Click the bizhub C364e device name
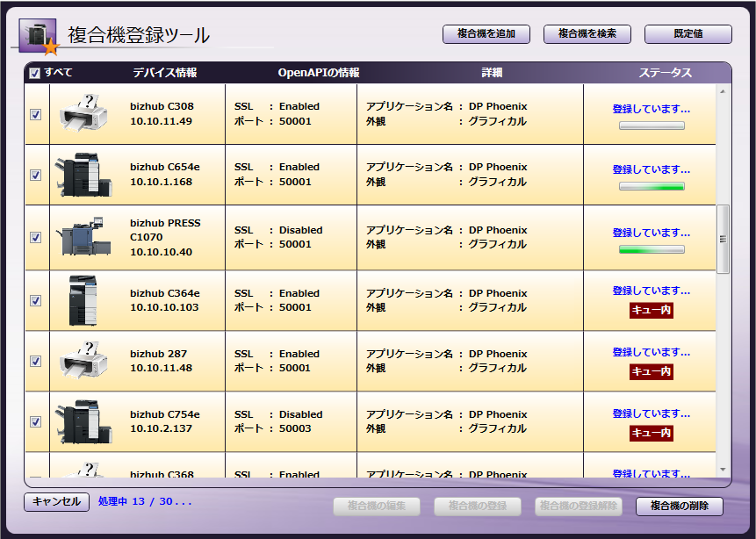The height and width of the screenshot is (539, 756). [165, 293]
